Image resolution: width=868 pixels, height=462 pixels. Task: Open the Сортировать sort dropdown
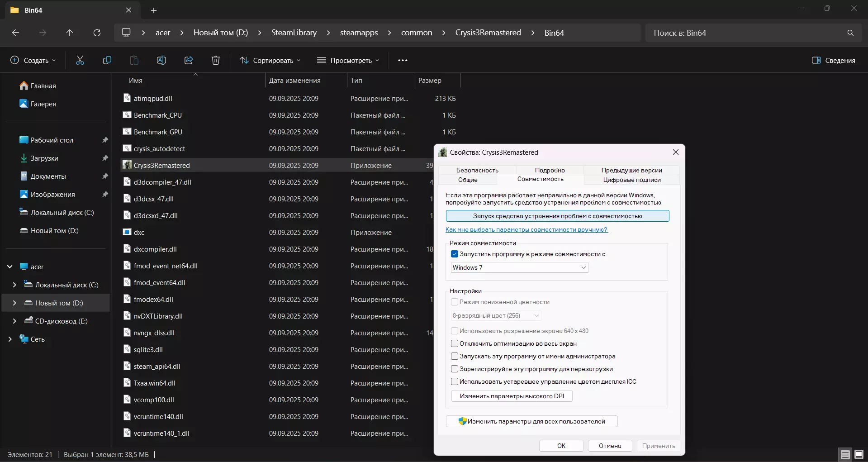270,60
